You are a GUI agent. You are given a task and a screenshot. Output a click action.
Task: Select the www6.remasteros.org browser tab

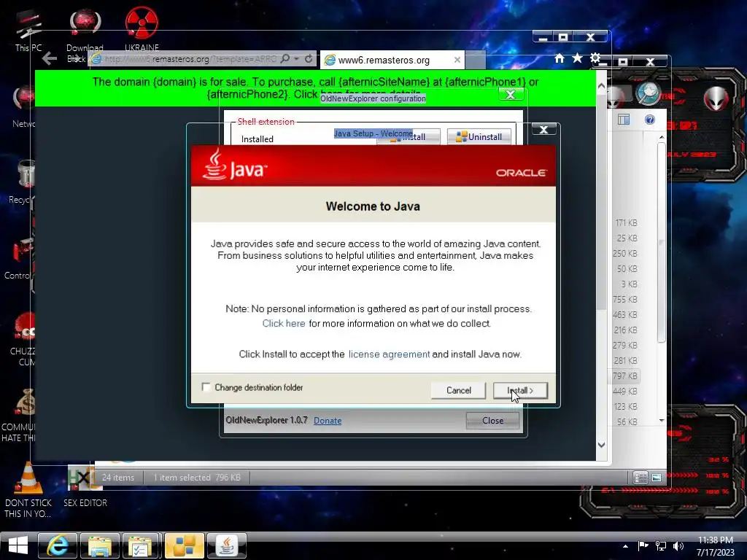tap(392, 60)
